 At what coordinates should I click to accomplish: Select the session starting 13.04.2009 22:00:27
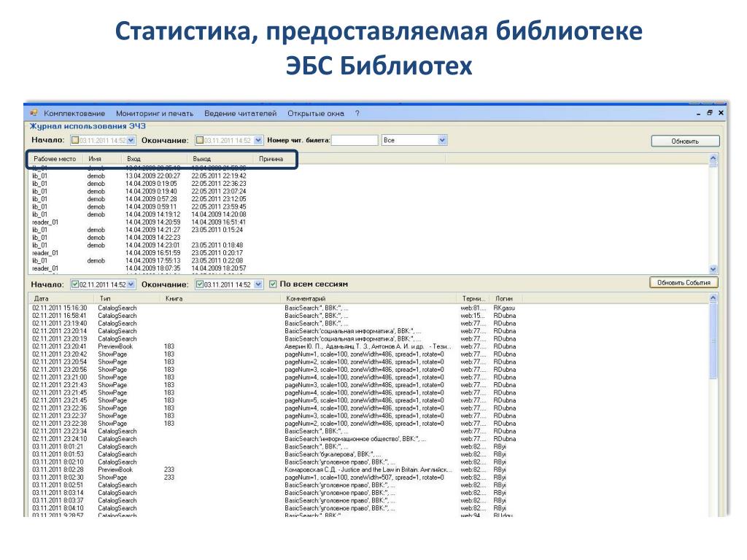tap(152, 176)
